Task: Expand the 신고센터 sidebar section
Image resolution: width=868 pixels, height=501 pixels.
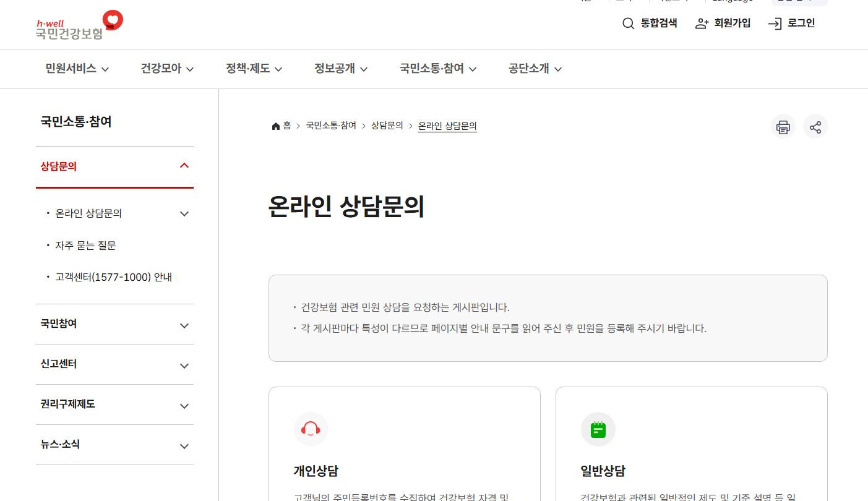Action: (x=184, y=365)
